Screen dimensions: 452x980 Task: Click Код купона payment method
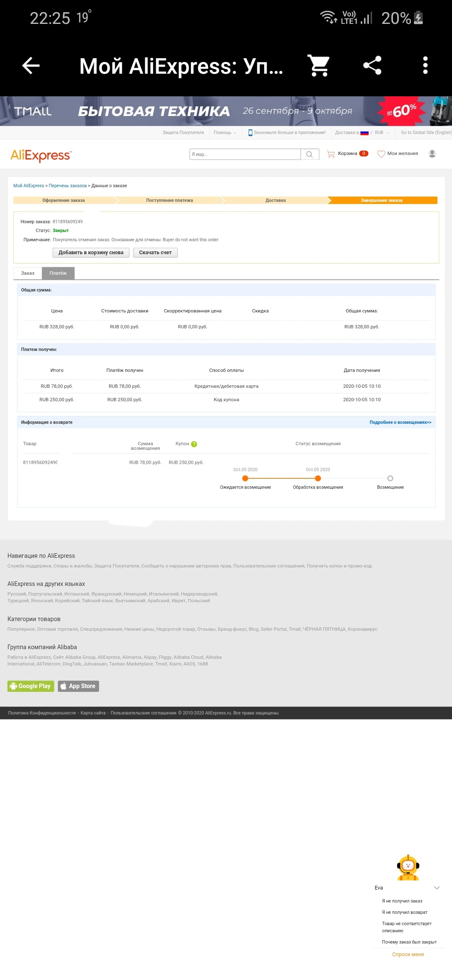click(x=226, y=400)
